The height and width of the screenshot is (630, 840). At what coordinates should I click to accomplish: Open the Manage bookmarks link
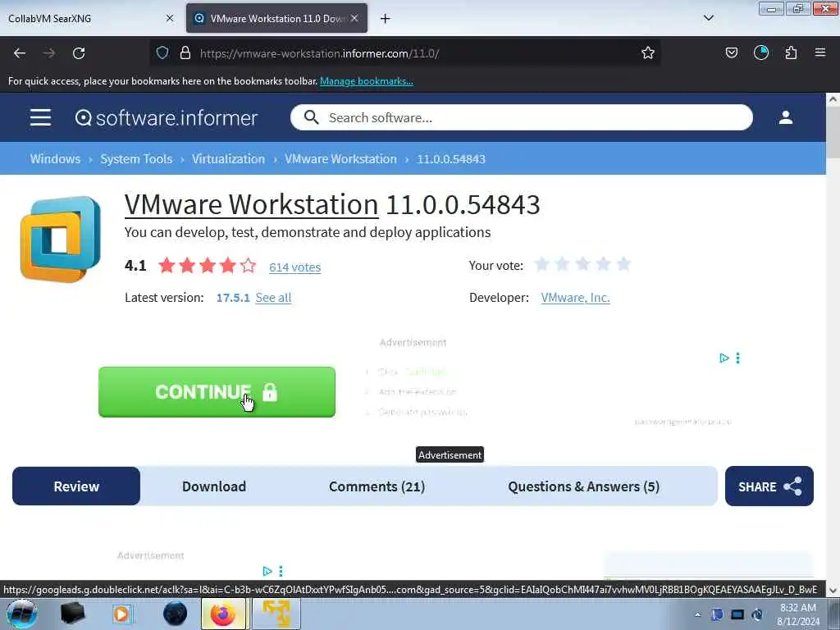point(367,81)
